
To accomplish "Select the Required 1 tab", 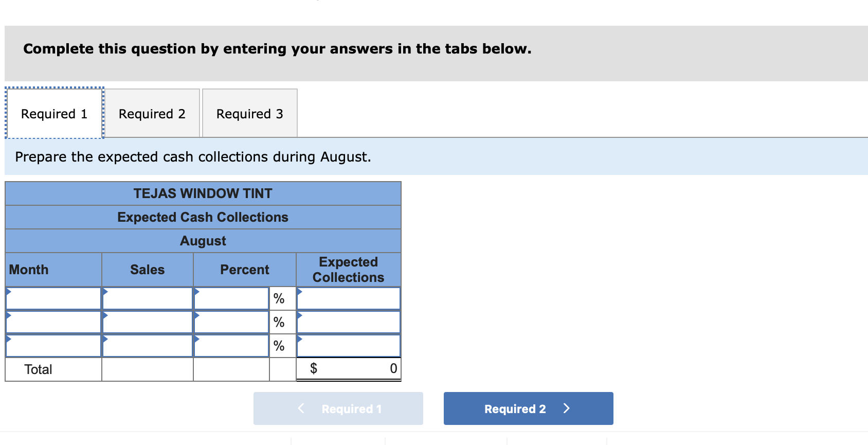I will click(54, 113).
